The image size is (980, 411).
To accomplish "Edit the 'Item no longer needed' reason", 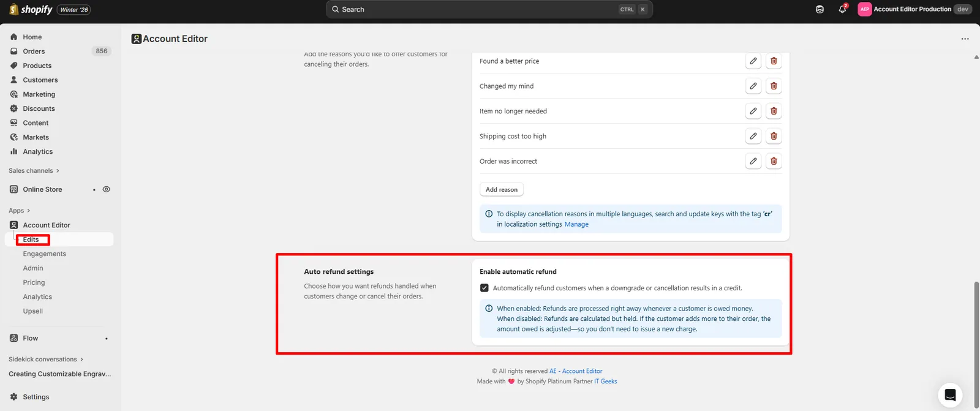I will [753, 111].
